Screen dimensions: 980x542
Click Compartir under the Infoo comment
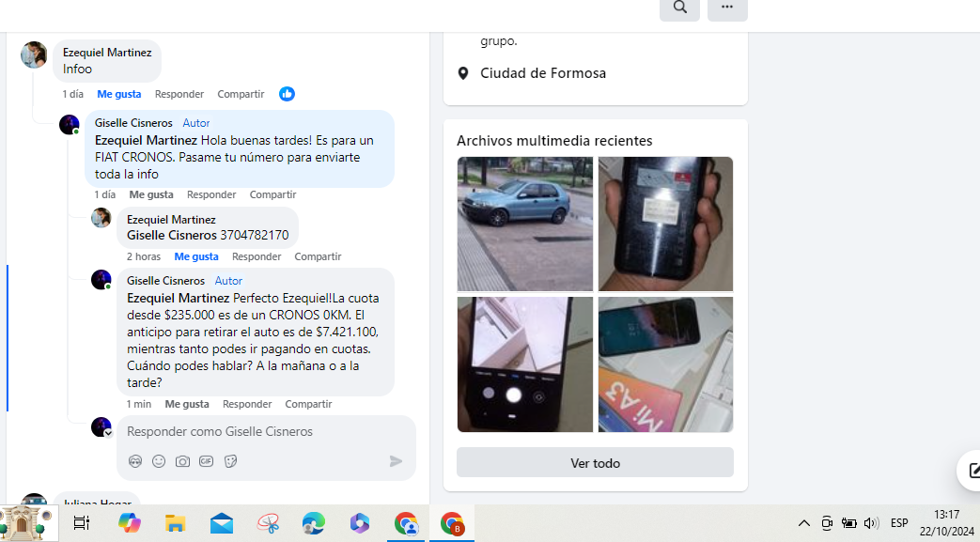[241, 94]
